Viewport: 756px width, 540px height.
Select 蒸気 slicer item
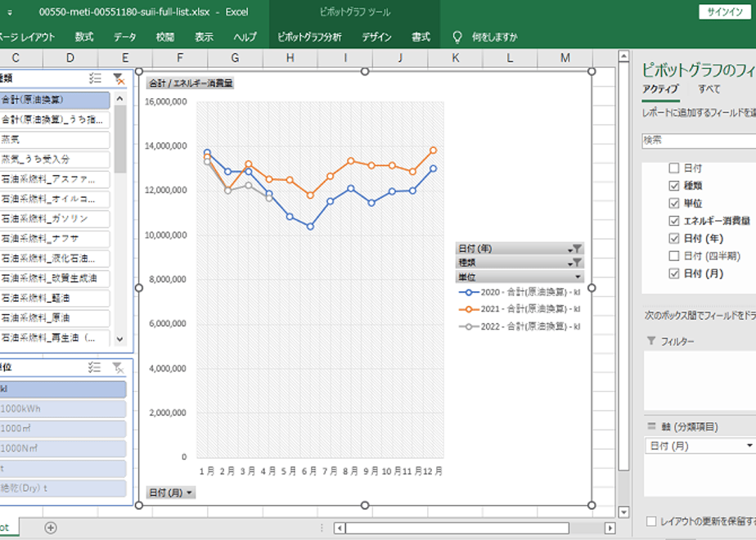click(55, 139)
